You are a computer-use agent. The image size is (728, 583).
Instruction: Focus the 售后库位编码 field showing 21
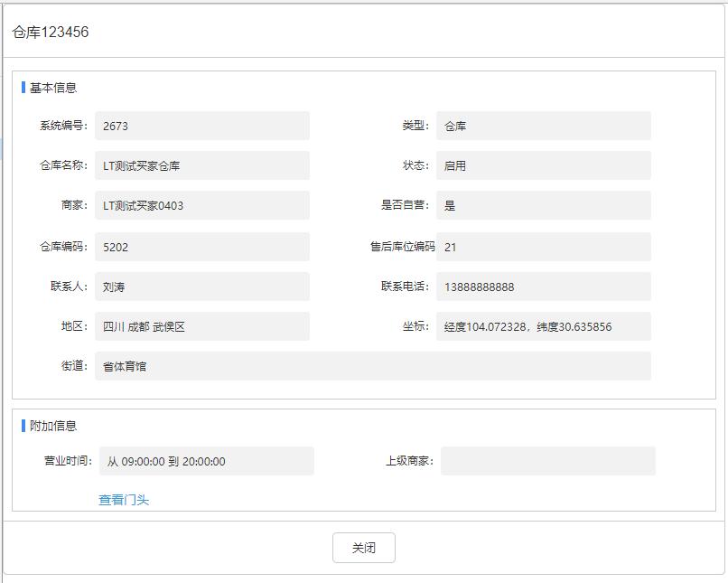tap(543, 247)
